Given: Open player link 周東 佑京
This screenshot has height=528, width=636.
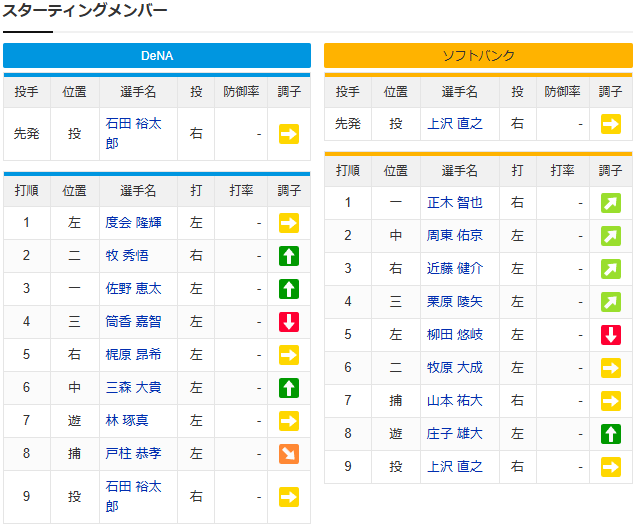Looking at the screenshot, I should pos(455,235).
